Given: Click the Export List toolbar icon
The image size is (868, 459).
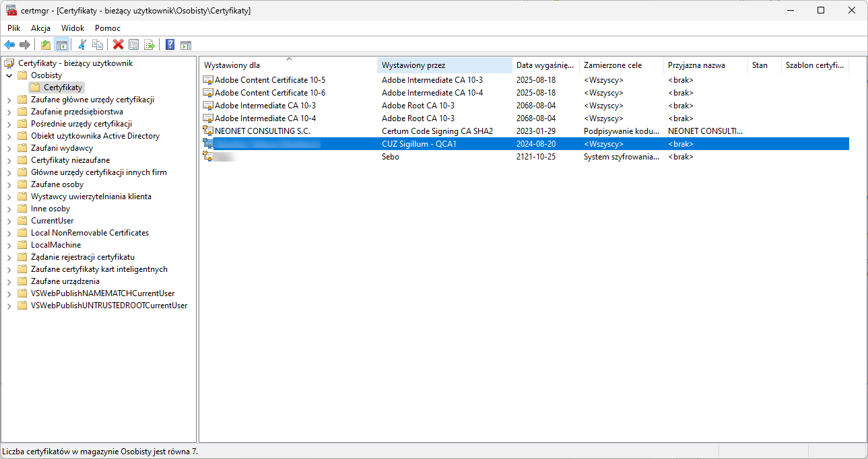Looking at the screenshot, I should [149, 44].
